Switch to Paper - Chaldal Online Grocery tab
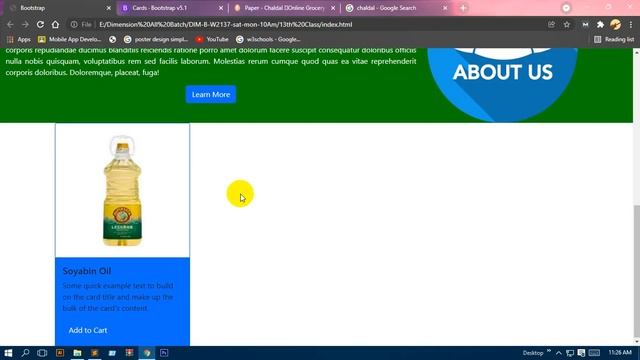 pyautogui.click(x=284, y=8)
